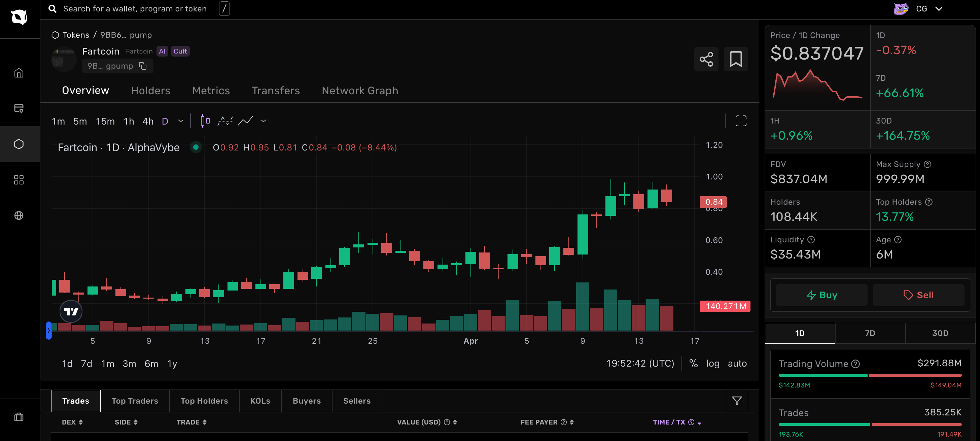This screenshot has height=441, width=980.
Task: Open Trading Volume help icon
Action: (855, 364)
